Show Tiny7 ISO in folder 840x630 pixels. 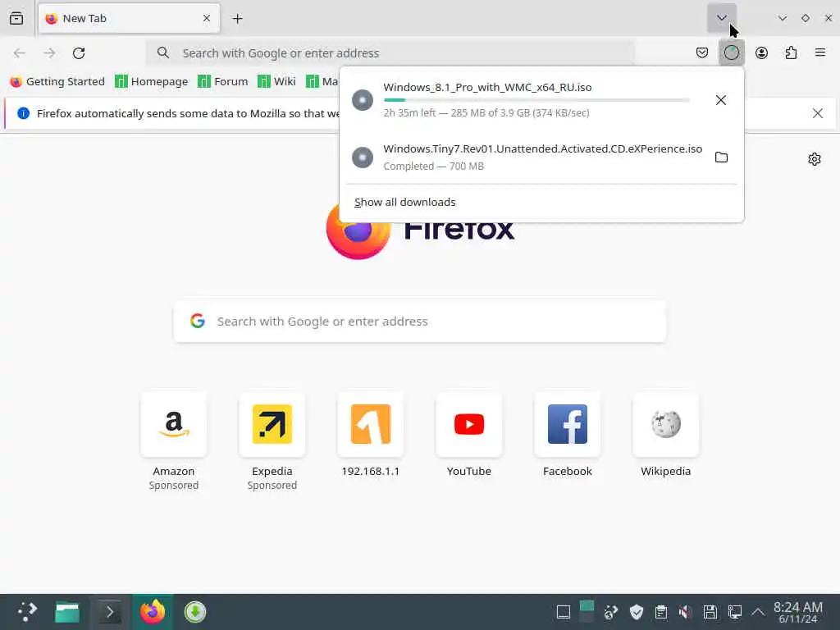(721, 157)
